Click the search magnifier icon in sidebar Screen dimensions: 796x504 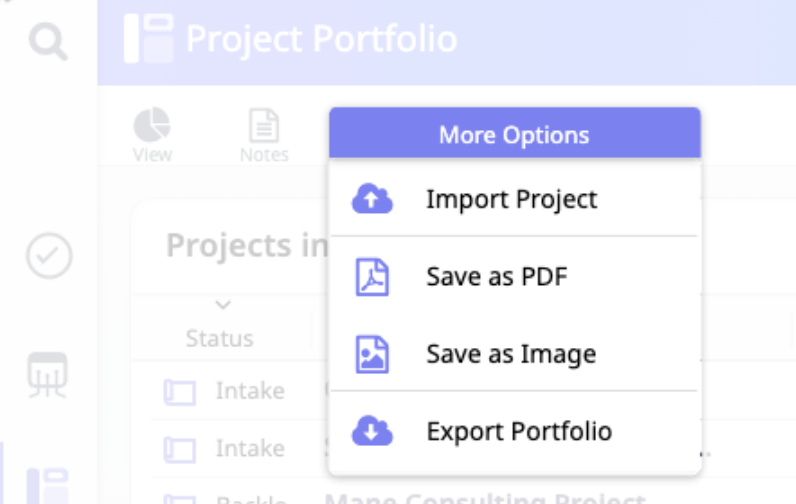(47, 42)
